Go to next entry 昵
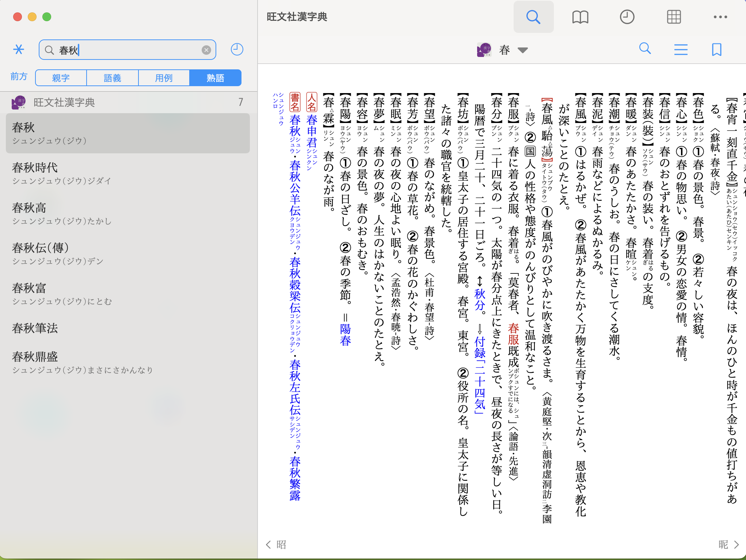 [x=729, y=545]
